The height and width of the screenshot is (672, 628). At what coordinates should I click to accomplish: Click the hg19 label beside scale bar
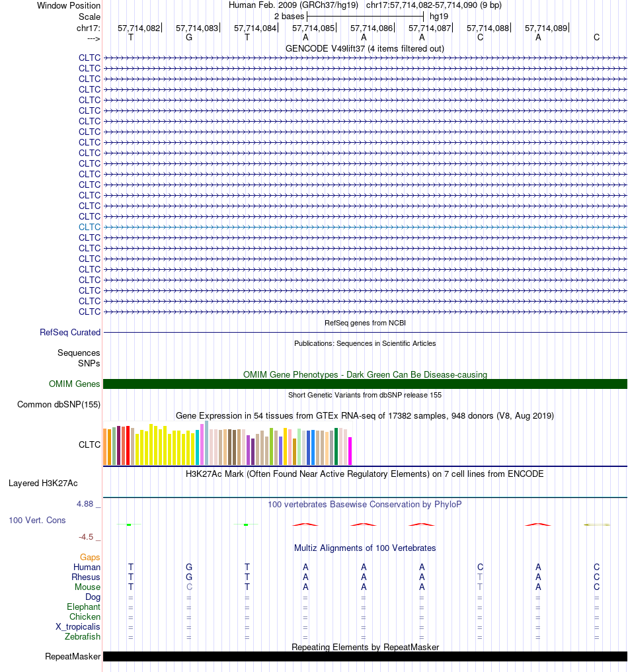click(x=439, y=17)
